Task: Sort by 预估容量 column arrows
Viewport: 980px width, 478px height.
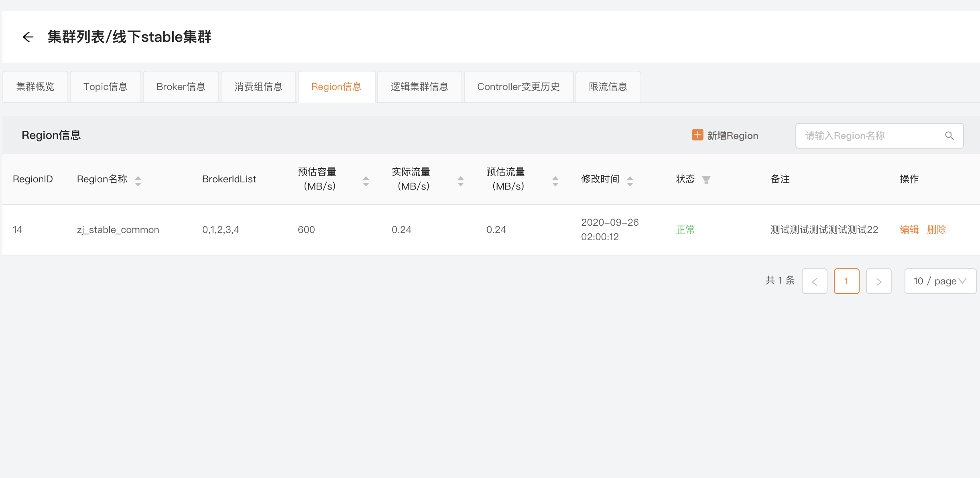Action: coord(366,181)
